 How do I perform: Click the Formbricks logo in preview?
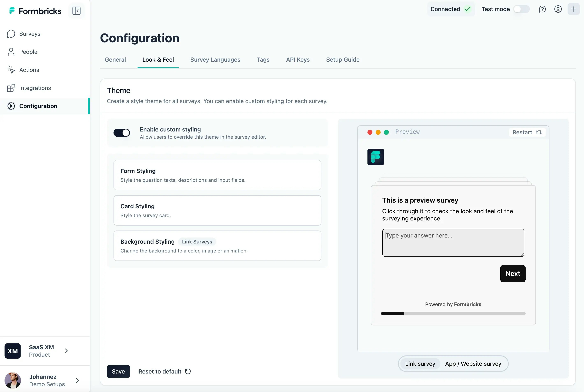click(375, 157)
